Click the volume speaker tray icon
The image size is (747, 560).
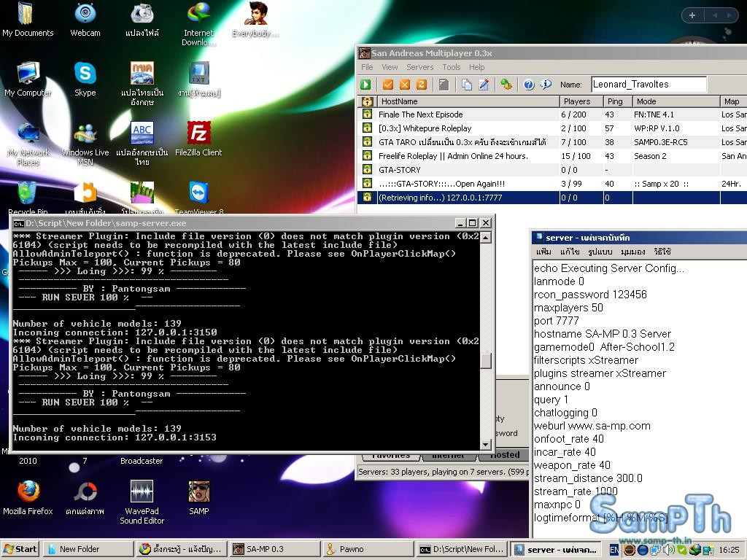click(668, 549)
